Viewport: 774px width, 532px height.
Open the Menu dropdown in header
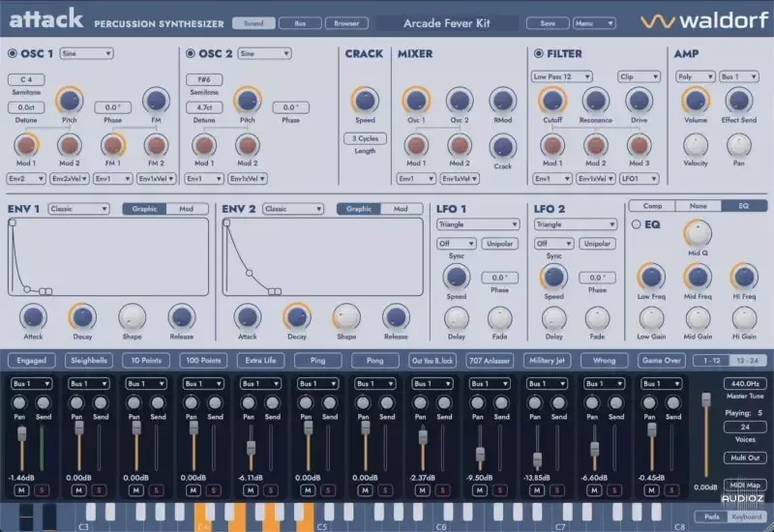594,23
